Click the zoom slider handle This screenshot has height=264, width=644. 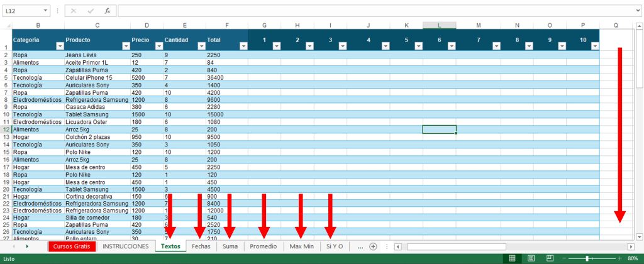tap(587, 258)
